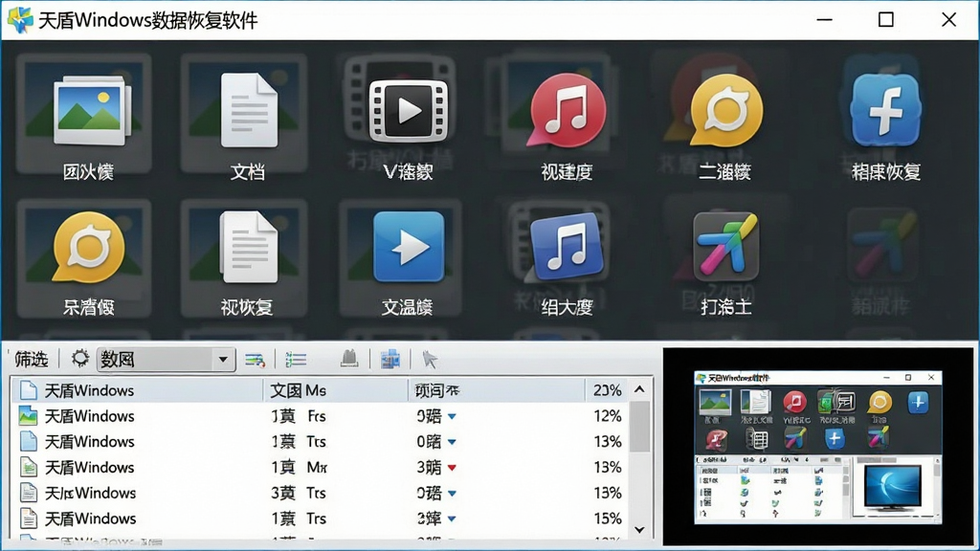Click the "Frs" cell in the list
This screenshot has width=980, height=551.
click(316, 416)
